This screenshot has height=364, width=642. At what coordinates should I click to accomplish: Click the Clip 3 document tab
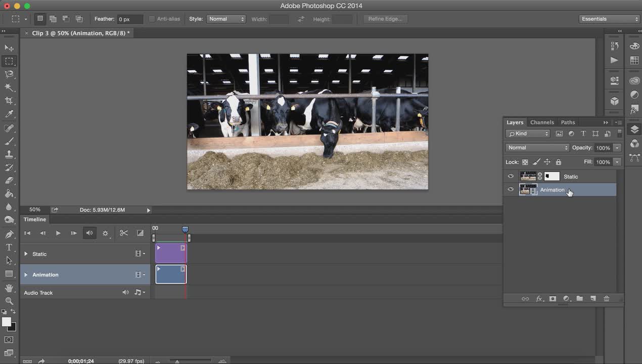(81, 33)
